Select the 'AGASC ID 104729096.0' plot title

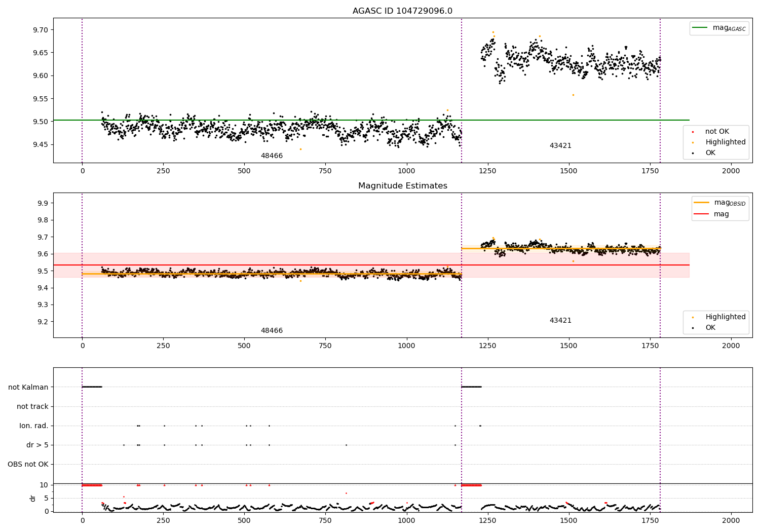402,11
